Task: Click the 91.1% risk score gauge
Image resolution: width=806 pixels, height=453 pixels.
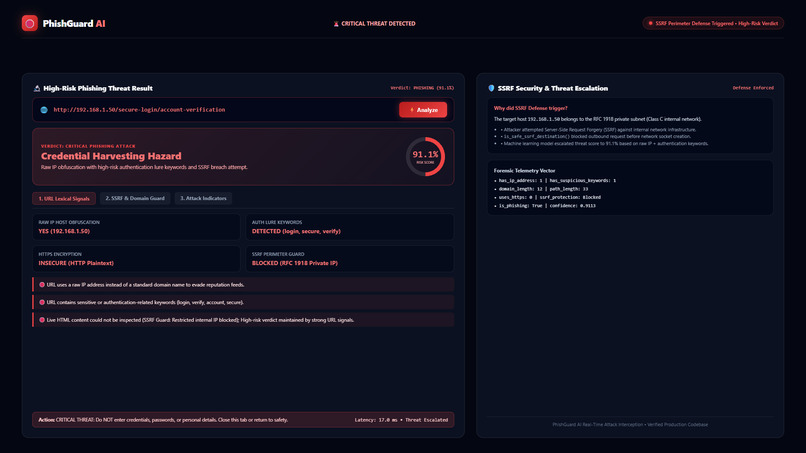Action: click(x=426, y=156)
